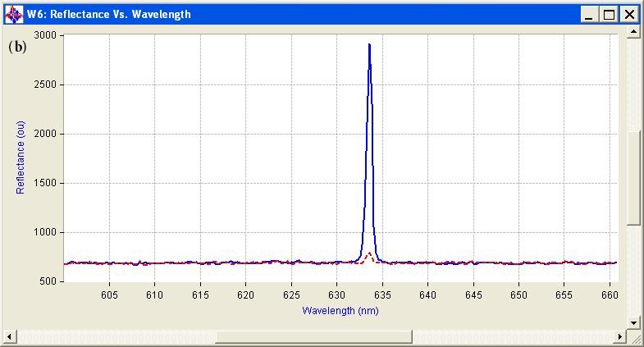
Task: Click the 500 y-axis tick label
Action: pos(48,281)
